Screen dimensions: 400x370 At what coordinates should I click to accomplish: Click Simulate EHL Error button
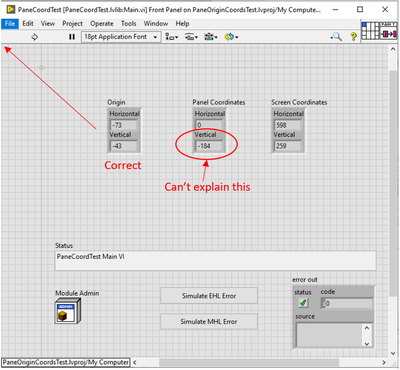[x=209, y=296]
